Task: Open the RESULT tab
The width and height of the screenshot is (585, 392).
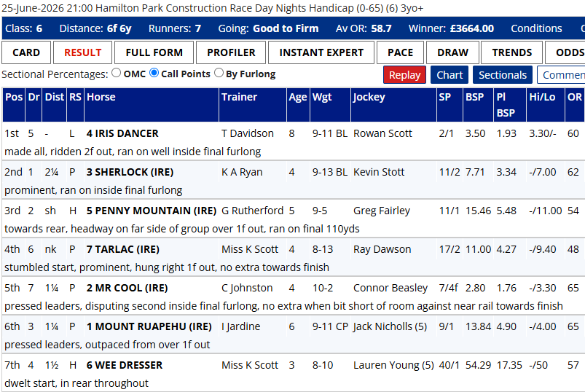Action: tap(82, 52)
